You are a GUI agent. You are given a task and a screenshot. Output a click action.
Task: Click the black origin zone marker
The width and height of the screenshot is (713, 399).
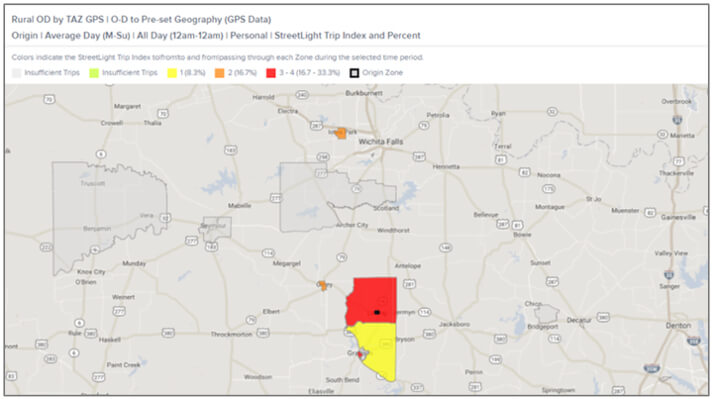click(377, 313)
